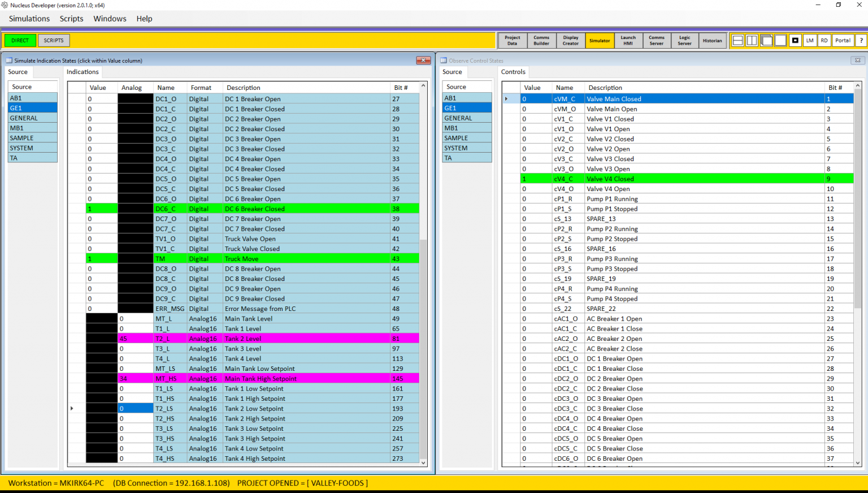Screen dimensions: 868x493
Task: Toggle the DC6_C Breaker Closed value to zero
Action: click(102, 209)
